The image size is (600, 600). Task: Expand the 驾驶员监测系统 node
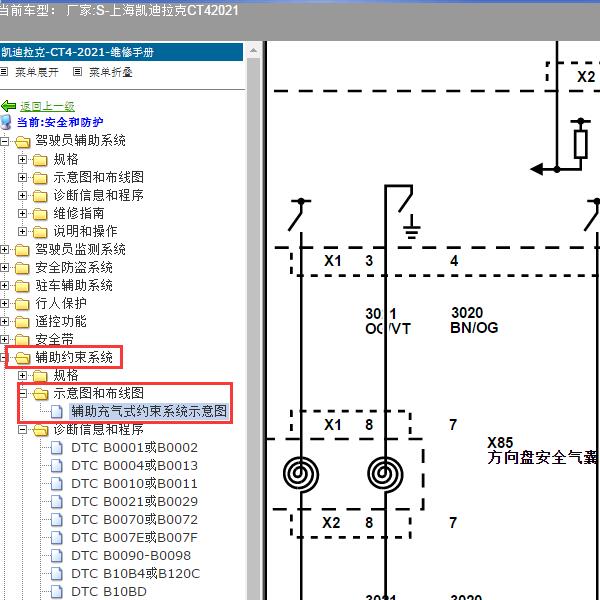pos(4,249)
